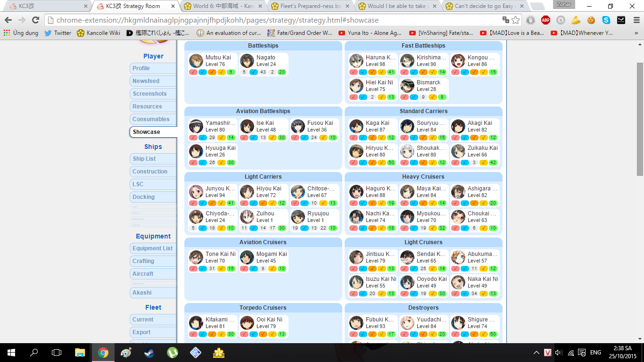Open Ship List page
Screen dimensions: 644x362
pyautogui.click(x=153, y=159)
